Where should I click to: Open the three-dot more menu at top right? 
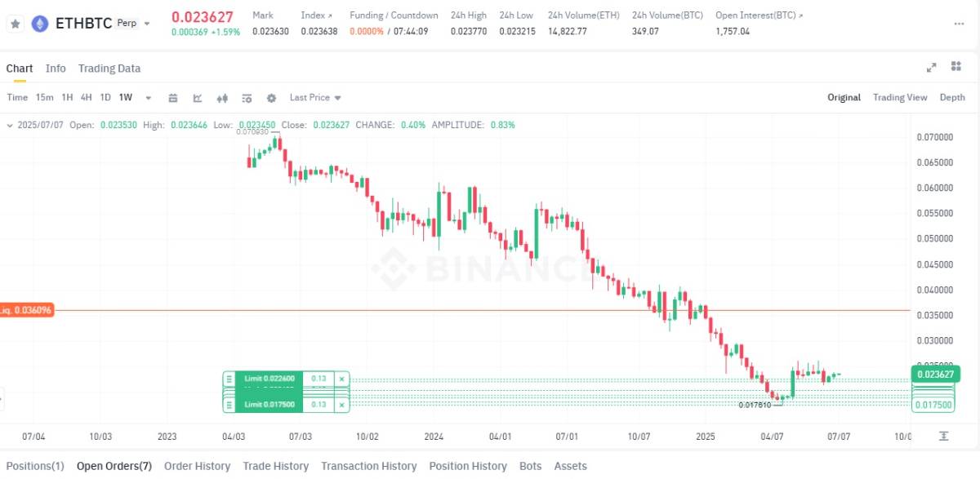point(958,24)
